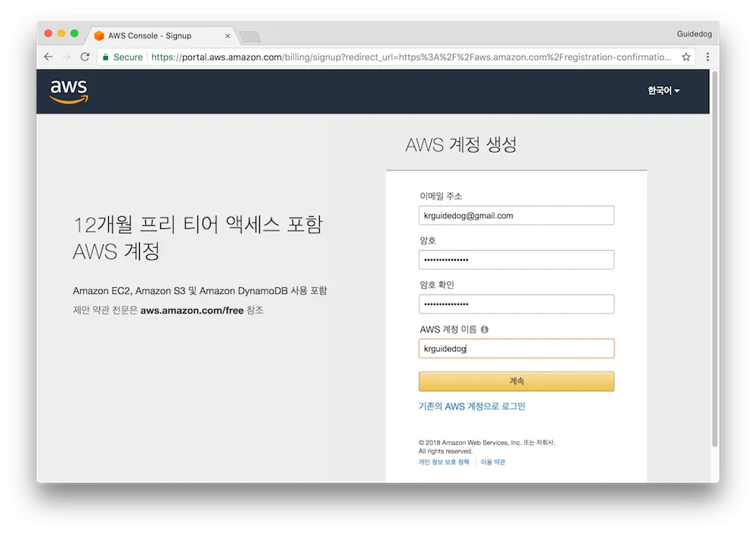Focus the 암호 확인 confirm password field

coord(516,304)
